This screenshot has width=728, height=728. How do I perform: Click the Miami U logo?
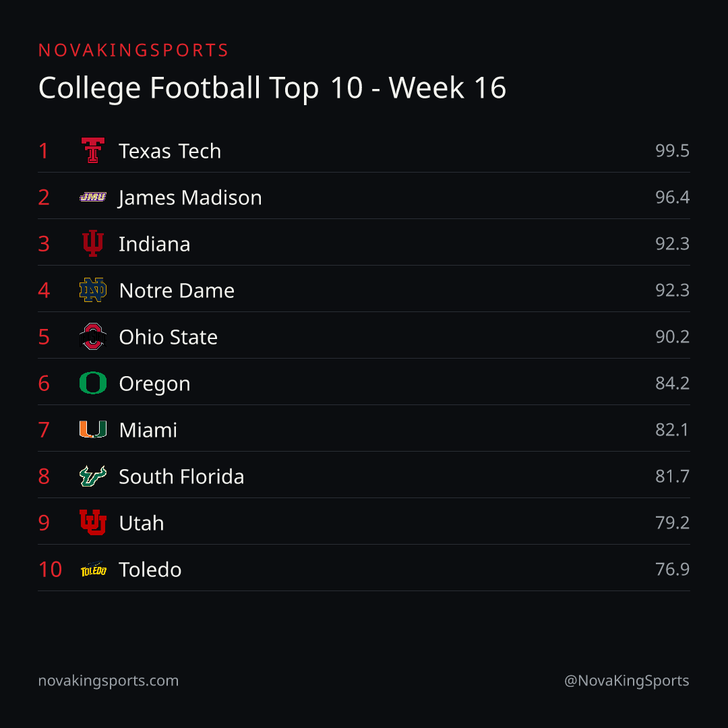[x=93, y=429]
